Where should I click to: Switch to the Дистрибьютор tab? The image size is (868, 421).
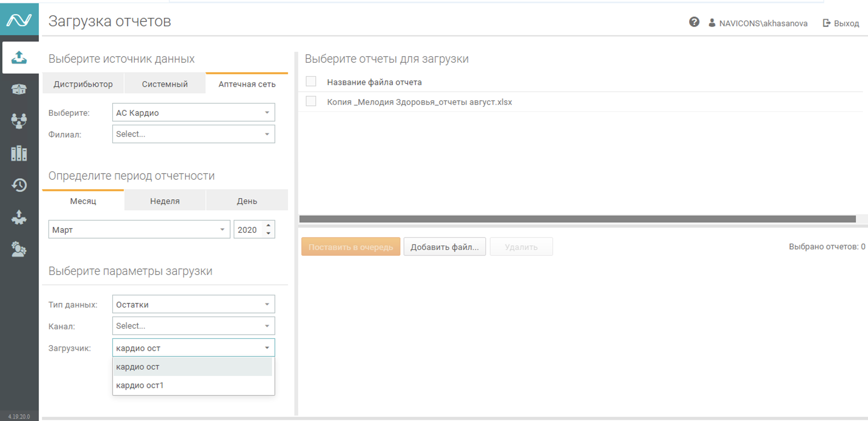[x=83, y=84]
